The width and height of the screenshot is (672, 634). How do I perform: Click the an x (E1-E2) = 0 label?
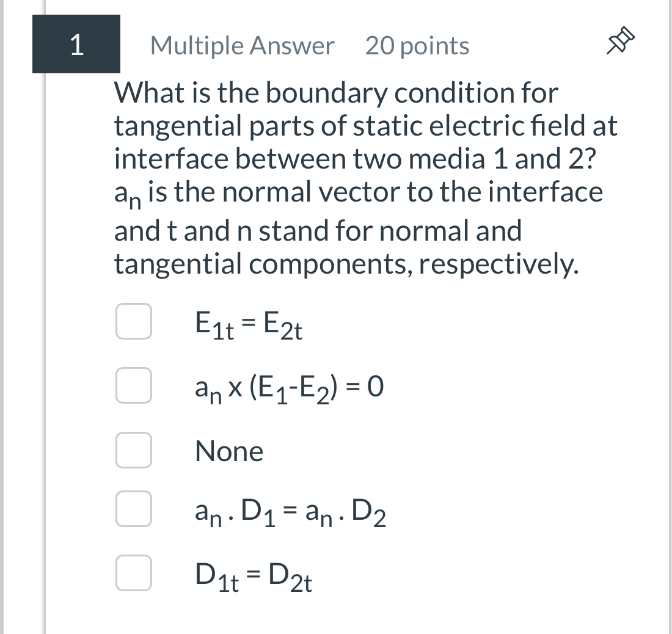click(x=289, y=387)
